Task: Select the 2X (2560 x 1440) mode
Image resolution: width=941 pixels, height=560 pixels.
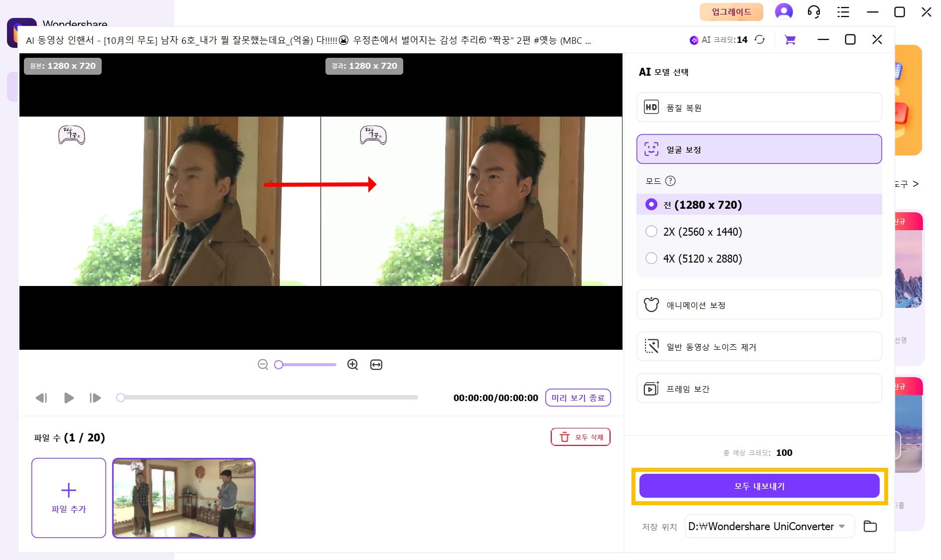Action: point(651,232)
